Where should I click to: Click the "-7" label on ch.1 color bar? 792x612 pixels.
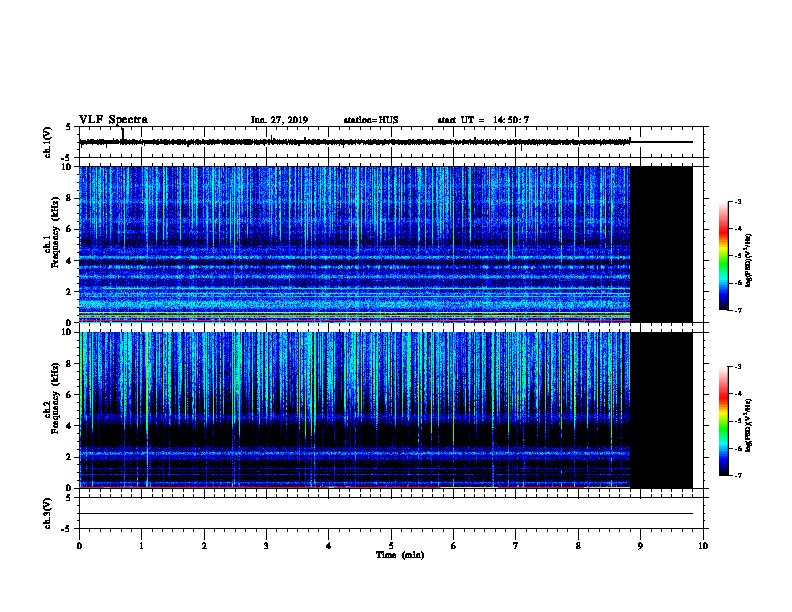pos(738,310)
